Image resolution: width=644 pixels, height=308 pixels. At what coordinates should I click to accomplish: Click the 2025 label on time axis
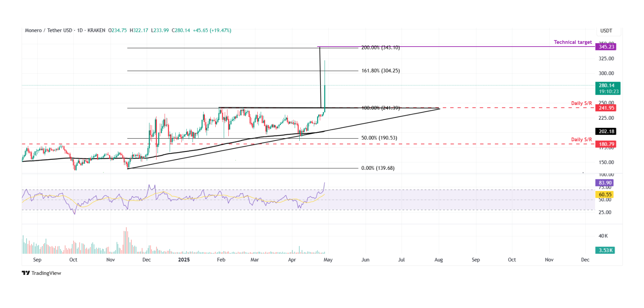pos(184,260)
